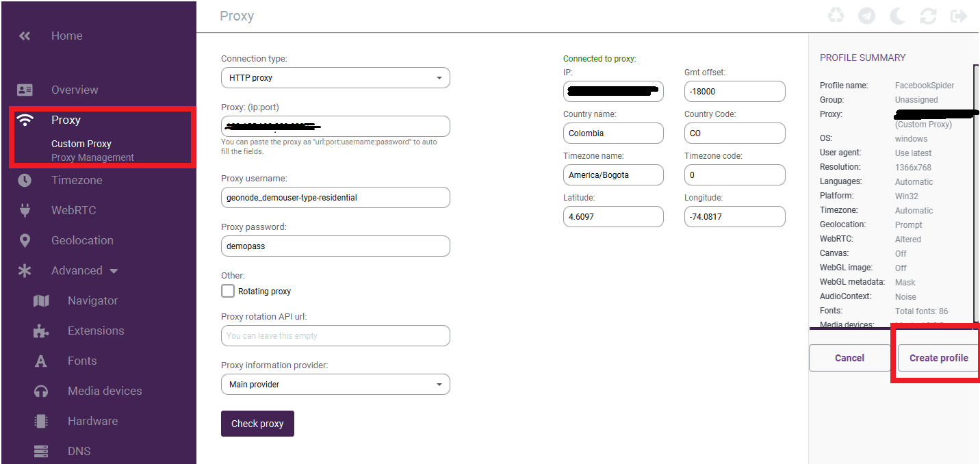Screen dimensions: 980x464
Task: Click the Media devices headphone icon
Action: 41,391
